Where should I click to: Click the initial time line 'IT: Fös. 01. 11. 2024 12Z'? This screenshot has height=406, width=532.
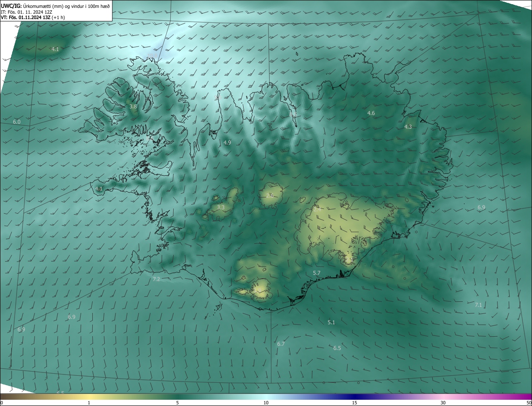pos(26,12)
